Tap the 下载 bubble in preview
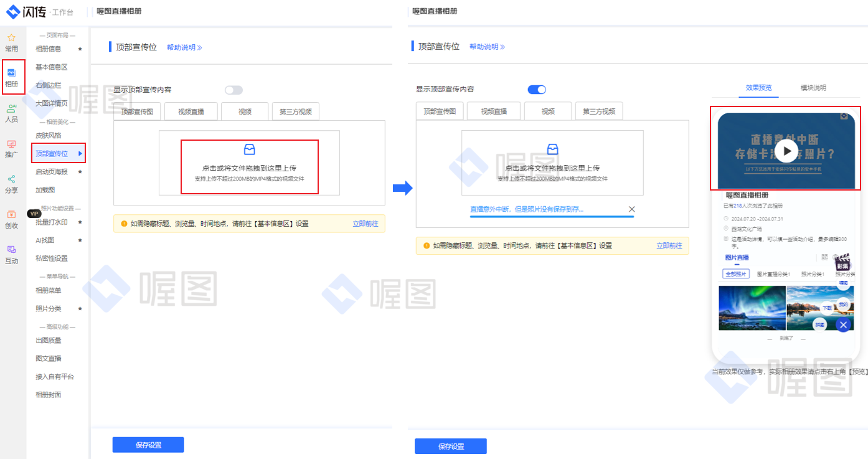 click(827, 308)
